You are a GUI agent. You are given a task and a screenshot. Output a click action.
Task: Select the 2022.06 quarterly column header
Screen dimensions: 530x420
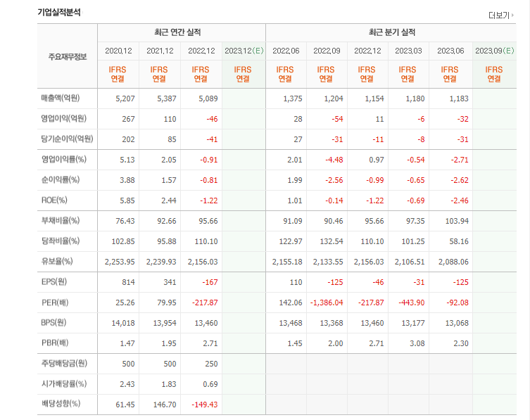click(x=286, y=51)
